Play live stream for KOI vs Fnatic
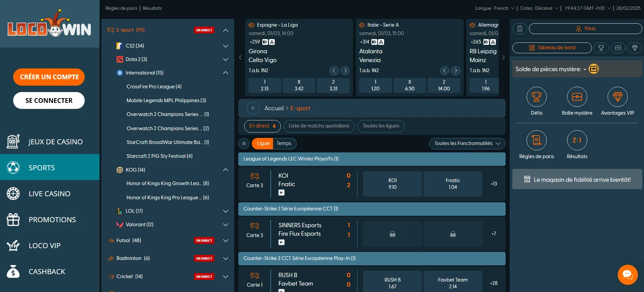The image size is (644, 292). 281,193
